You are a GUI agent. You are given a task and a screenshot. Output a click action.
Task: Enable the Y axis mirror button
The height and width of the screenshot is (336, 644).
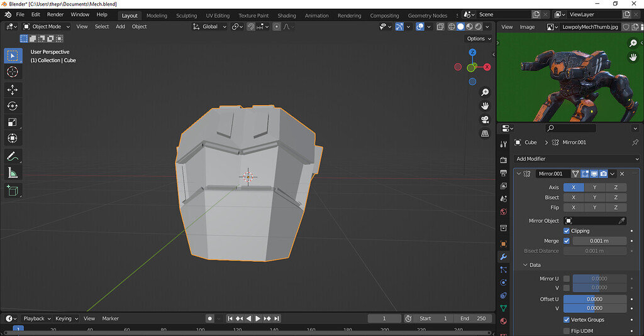594,187
